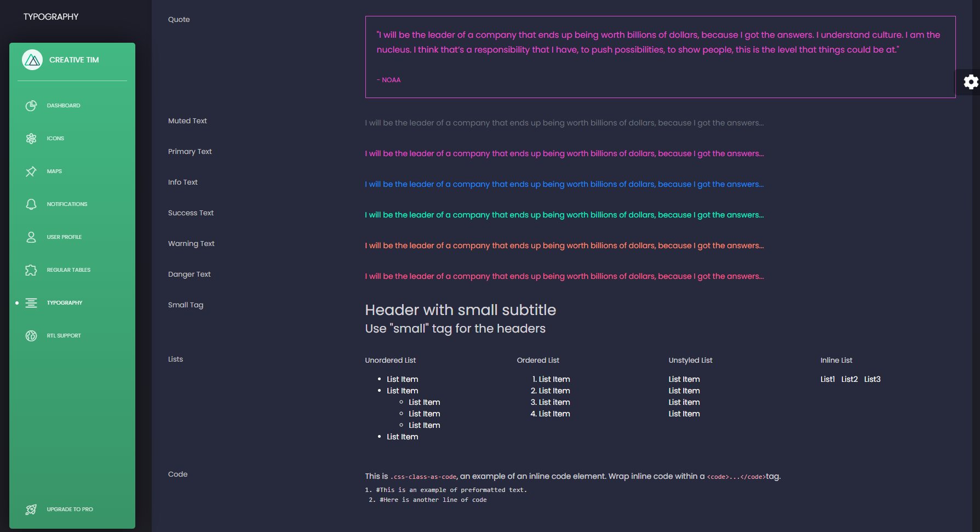
Task: Click the Header with small subtitle heading
Action: tap(461, 310)
